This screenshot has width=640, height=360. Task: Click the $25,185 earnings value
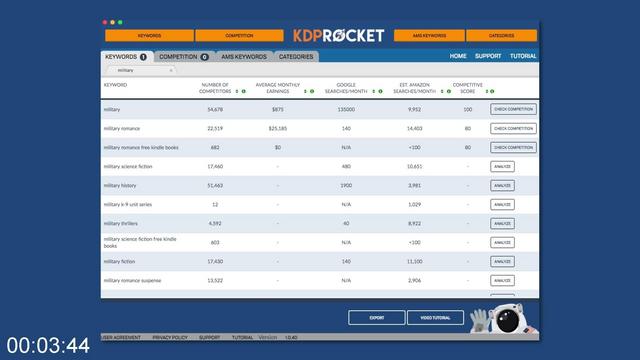coord(278,129)
